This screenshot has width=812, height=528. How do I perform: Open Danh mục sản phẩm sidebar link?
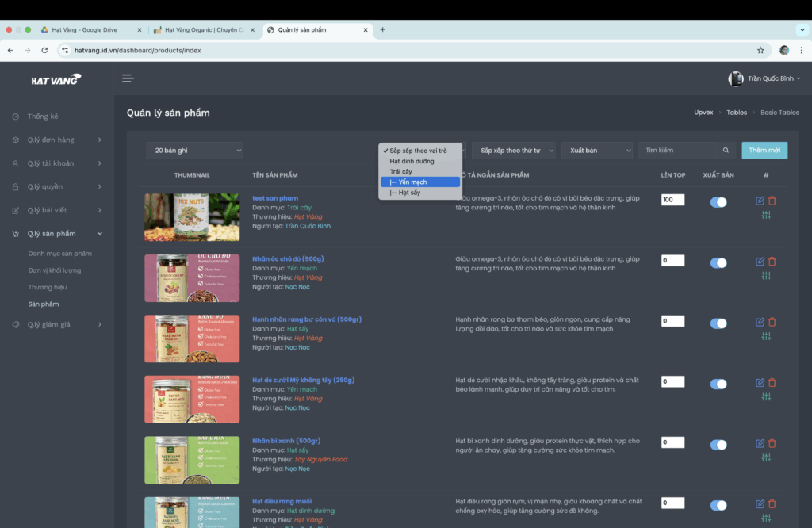(60, 254)
